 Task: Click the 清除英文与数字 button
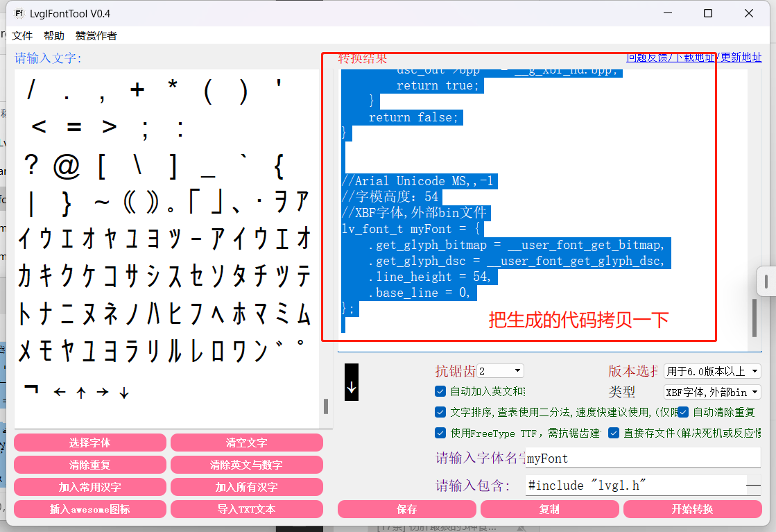coord(246,465)
